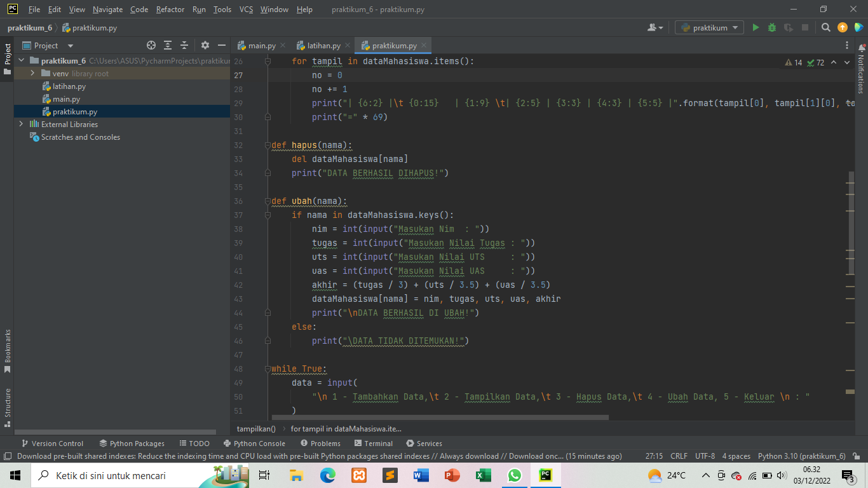Collapse all nodes in the Project tree
868x488 pixels.
click(x=184, y=45)
